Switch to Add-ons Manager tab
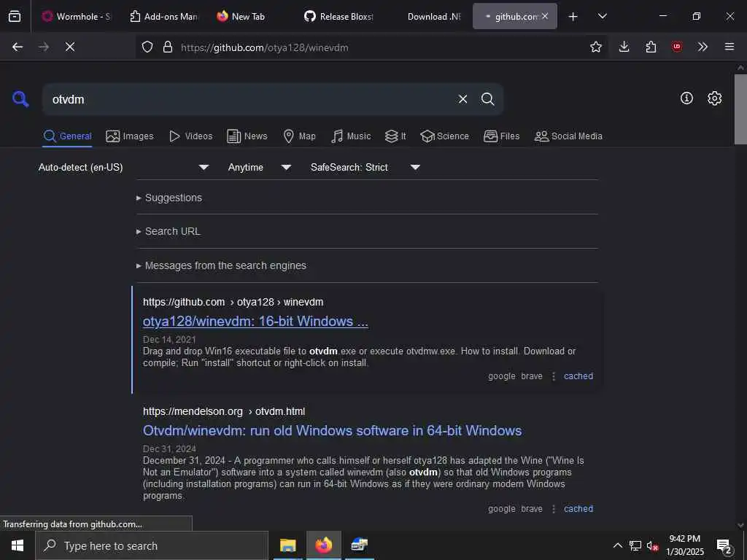 tap(163, 16)
